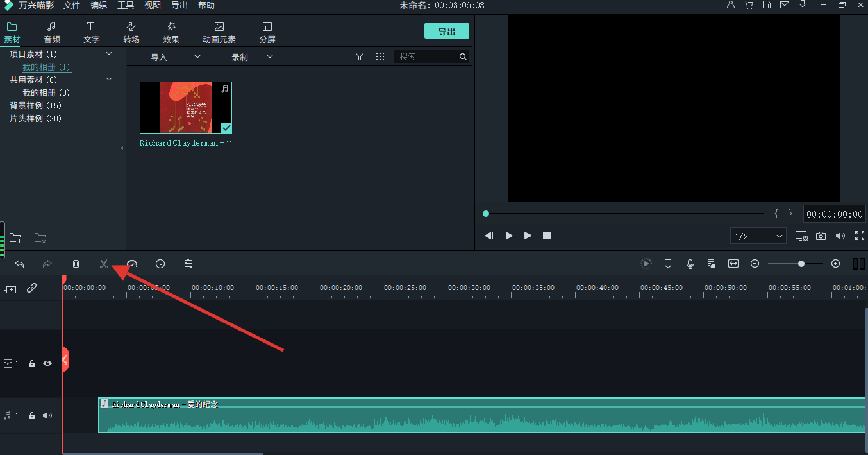Image resolution: width=868 pixels, height=455 pixels.
Task: Open the 1/2 preview quality dropdown
Action: click(x=758, y=236)
